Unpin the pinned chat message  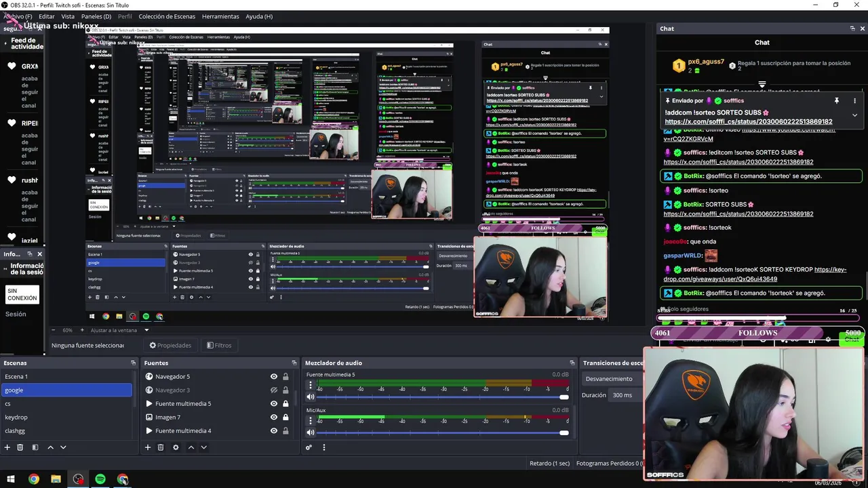point(837,100)
